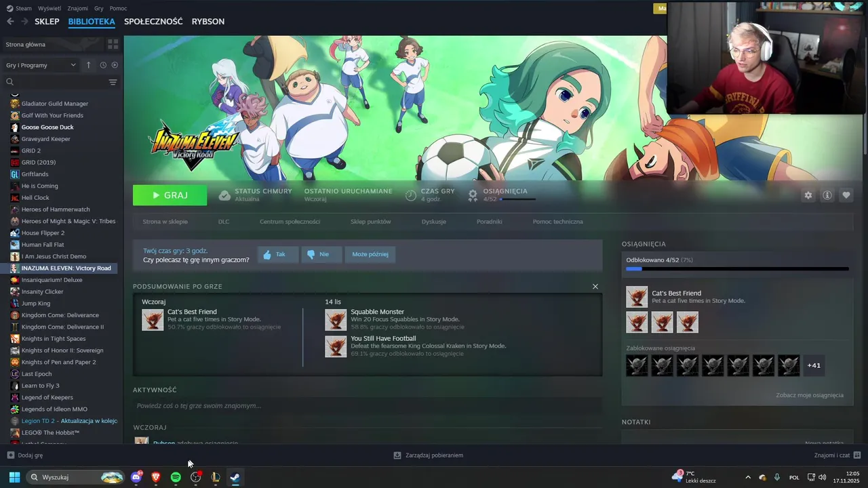Recommend the game with Tak
Screen dimensions: 868x488
(278, 254)
